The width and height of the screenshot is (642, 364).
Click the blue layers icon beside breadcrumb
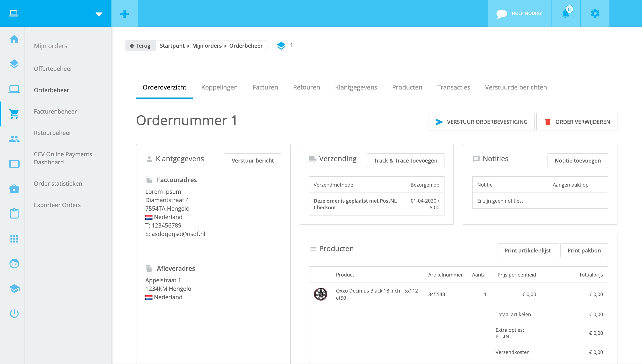click(x=281, y=46)
